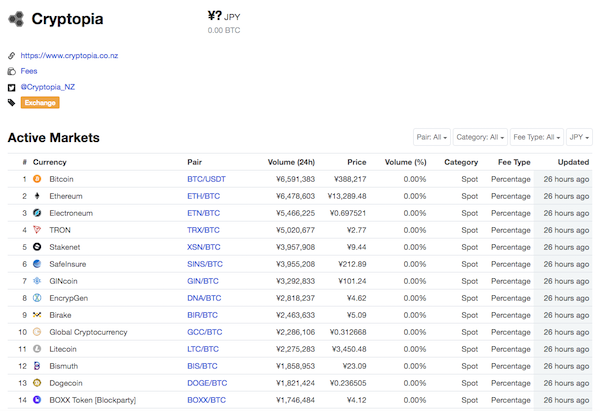
Task: Open the GIN/BTC pair link
Action: (203, 281)
